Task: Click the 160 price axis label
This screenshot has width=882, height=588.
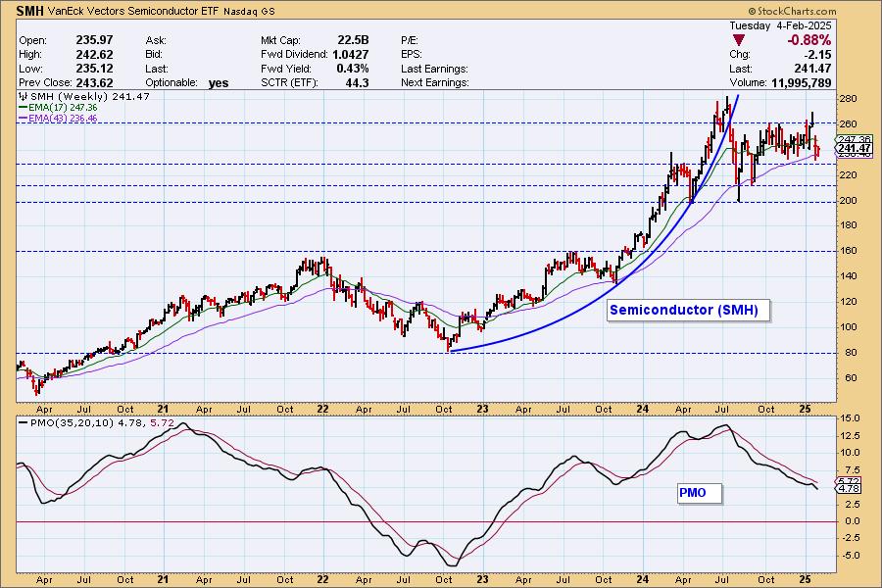Action: (x=848, y=251)
